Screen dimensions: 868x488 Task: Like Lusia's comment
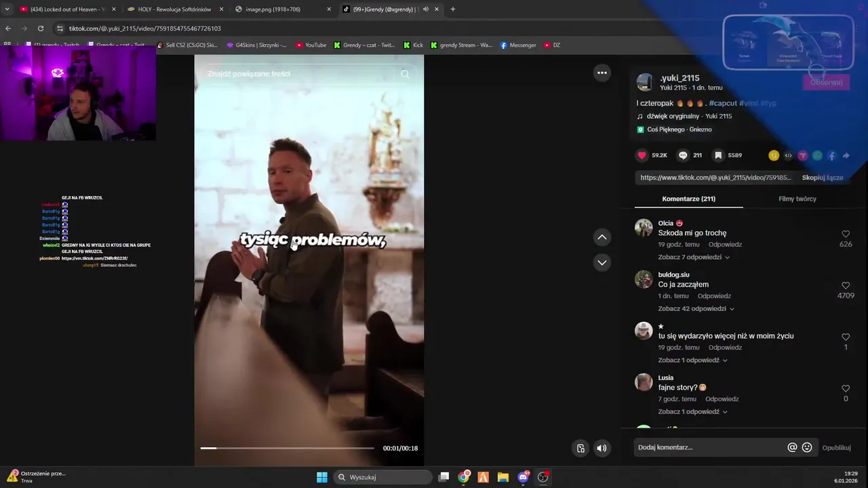tap(846, 388)
